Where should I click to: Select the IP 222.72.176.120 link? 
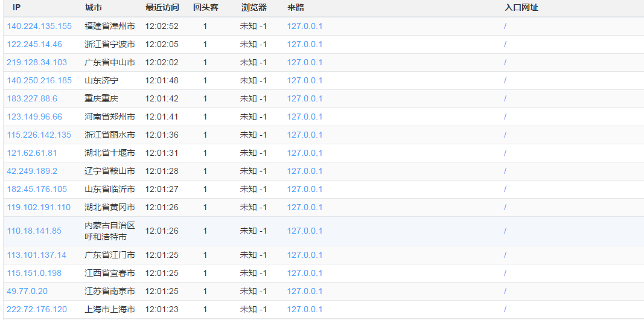pyautogui.click(x=37, y=309)
